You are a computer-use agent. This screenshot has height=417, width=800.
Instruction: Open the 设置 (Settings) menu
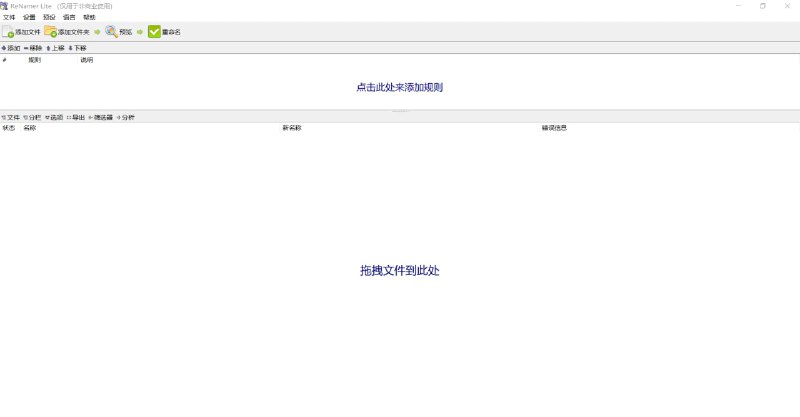click(x=29, y=17)
